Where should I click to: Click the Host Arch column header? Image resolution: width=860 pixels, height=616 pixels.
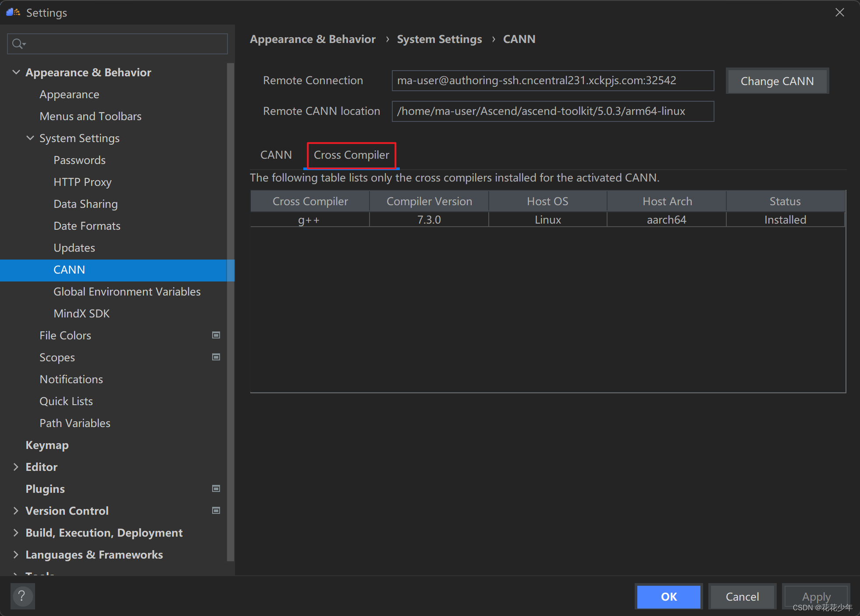click(667, 201)
